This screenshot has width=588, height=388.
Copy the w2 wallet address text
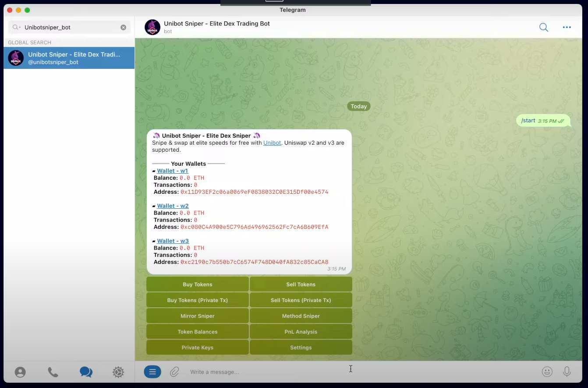point(254,227)
